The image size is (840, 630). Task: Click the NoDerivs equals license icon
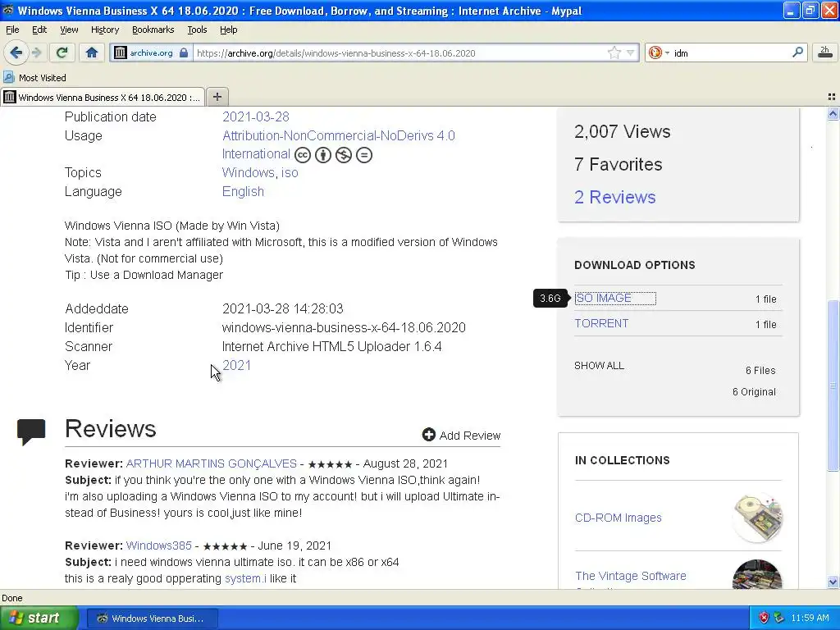pos(363,155)
